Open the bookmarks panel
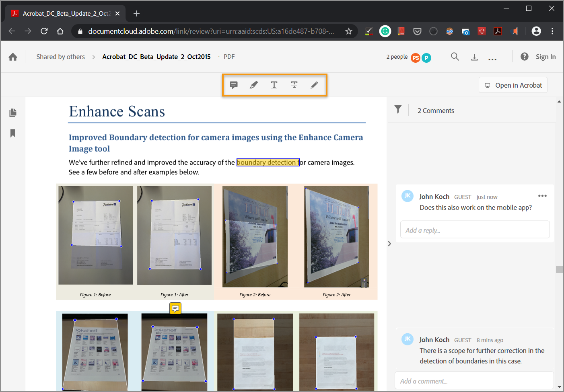The height and width of the screenshot is (392, 564). [12, 133]
